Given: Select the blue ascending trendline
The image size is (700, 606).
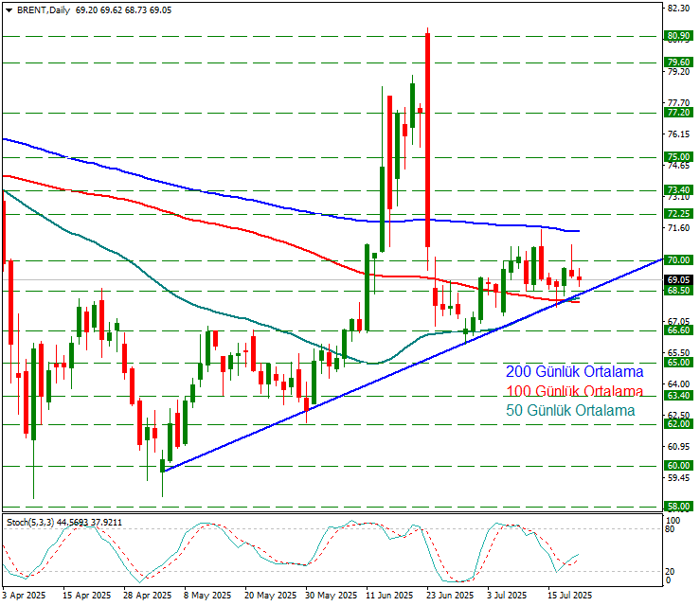Looking at the screenshot, I should point(413,365).
